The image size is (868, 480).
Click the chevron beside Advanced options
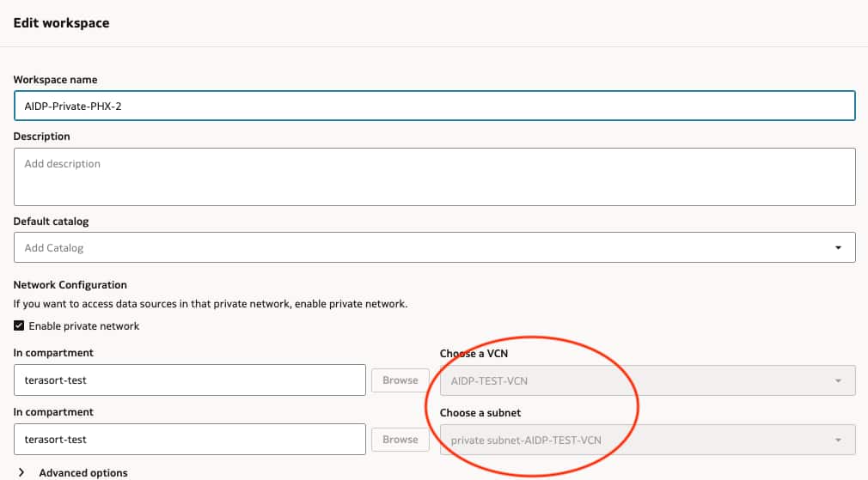20,473
